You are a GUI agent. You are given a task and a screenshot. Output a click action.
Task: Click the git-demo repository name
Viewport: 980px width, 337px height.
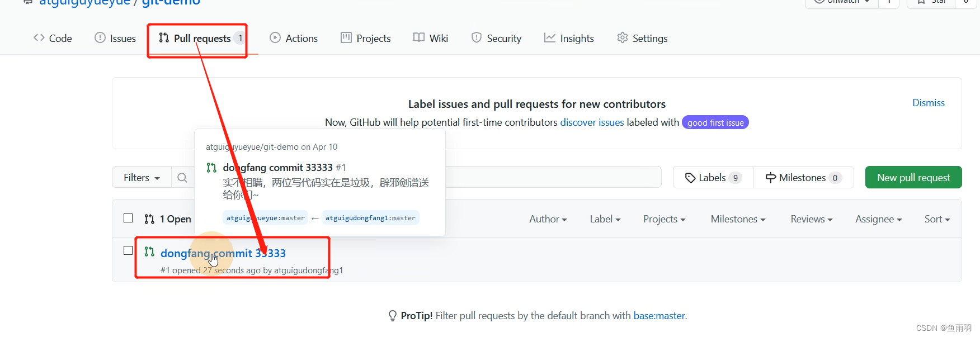(x=171, y=3)
